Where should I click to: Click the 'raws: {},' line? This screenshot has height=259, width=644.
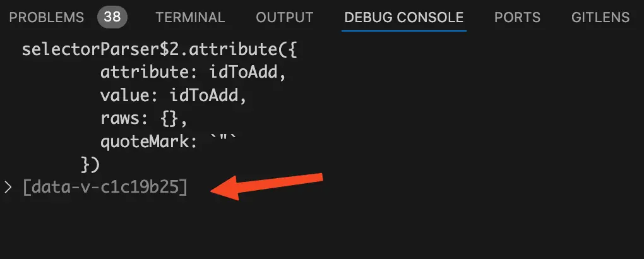[145, 119]
